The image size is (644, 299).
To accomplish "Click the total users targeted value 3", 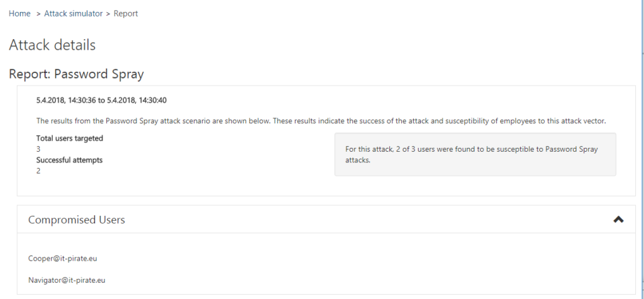I will 38,149.
